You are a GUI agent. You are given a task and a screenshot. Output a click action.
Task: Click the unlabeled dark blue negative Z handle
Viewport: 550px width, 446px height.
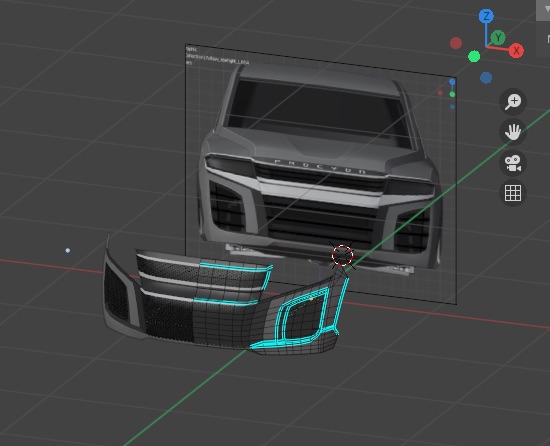486,77
